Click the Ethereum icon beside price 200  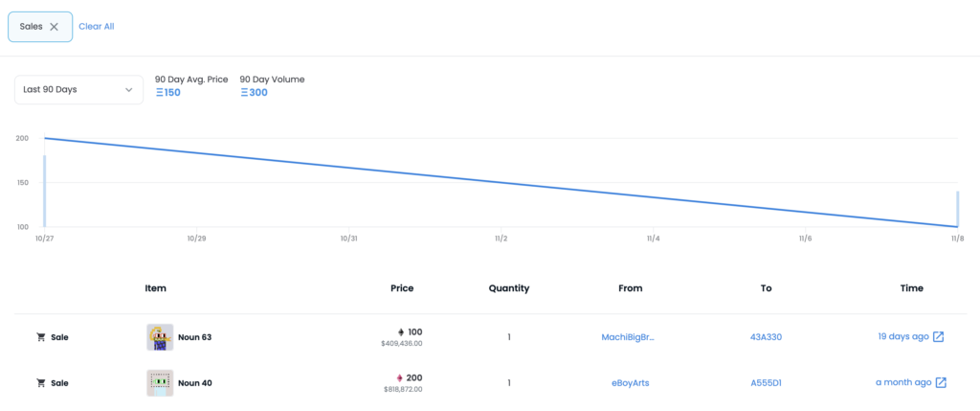(x=399, y=377)
